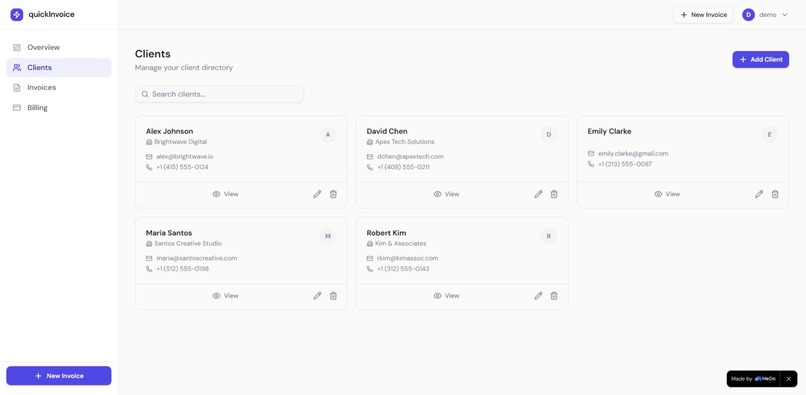Click the Emily Clarke name heading

(x=609, y=131)
